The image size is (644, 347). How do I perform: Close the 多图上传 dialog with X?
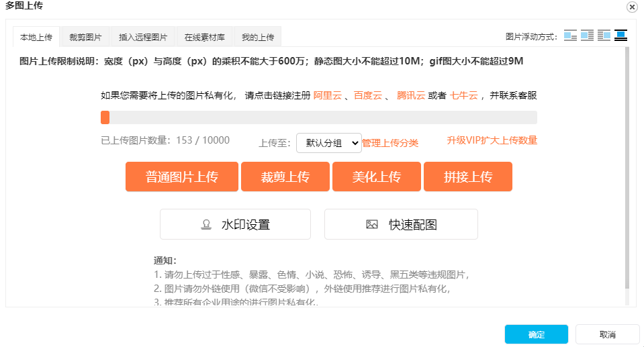[x=632, y=7]
